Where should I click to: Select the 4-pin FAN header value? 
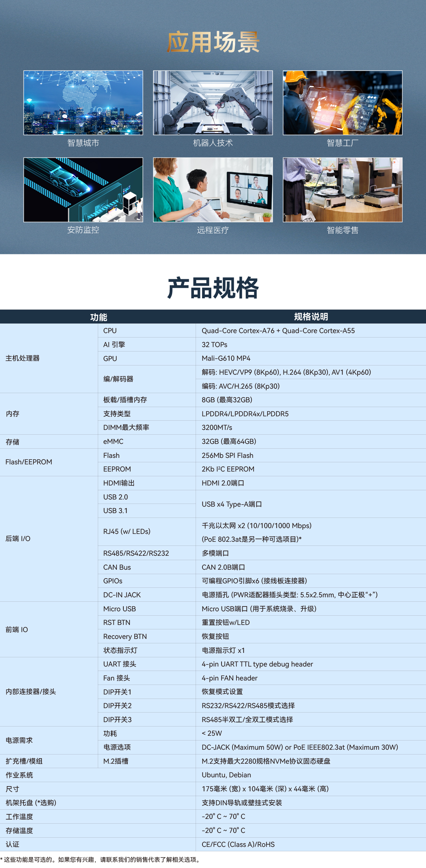[x=230, y=678]
